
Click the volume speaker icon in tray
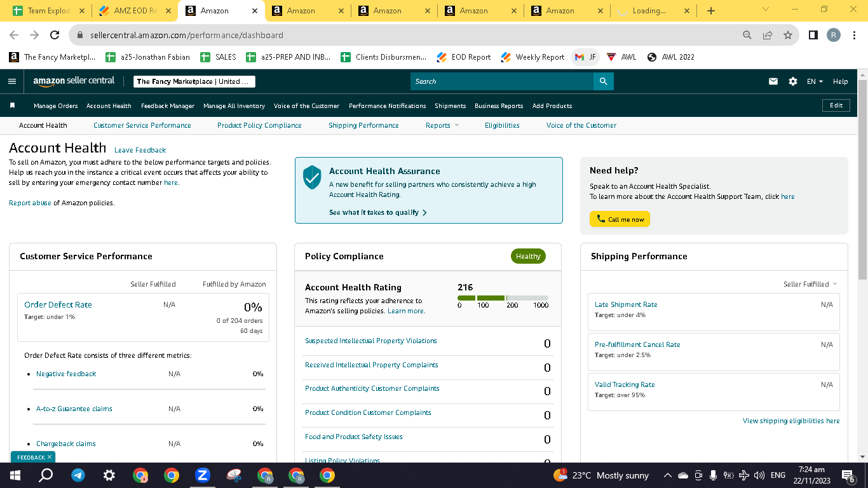[x=759, y=475]
